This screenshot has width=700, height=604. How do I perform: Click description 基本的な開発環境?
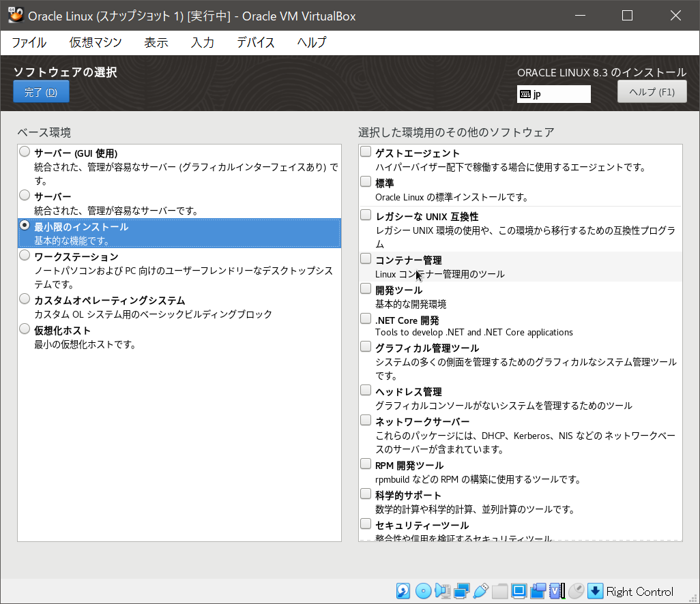tap(411, 304)
